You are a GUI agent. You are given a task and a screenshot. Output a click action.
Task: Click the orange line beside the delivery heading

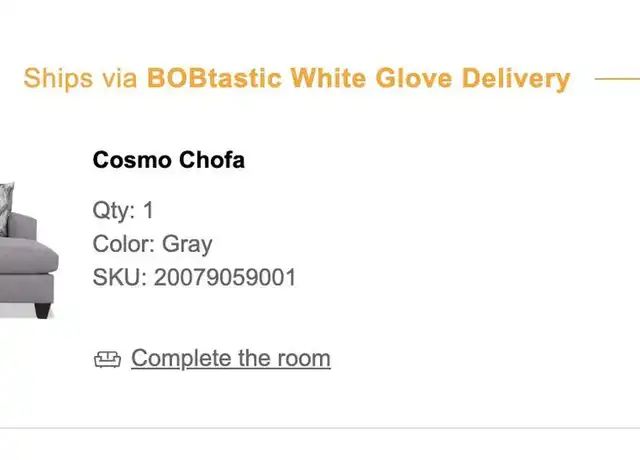pyautogui.click(x=617, y=79)
